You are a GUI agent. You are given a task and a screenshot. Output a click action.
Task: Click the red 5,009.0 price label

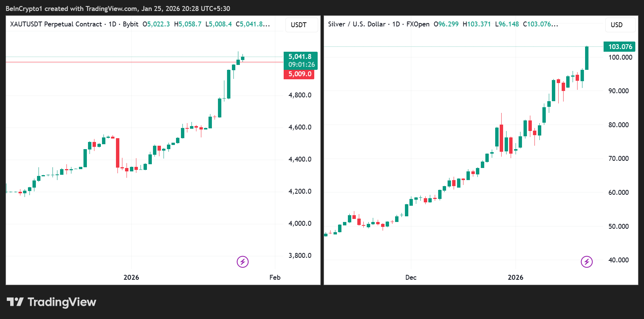click(300, 74)
